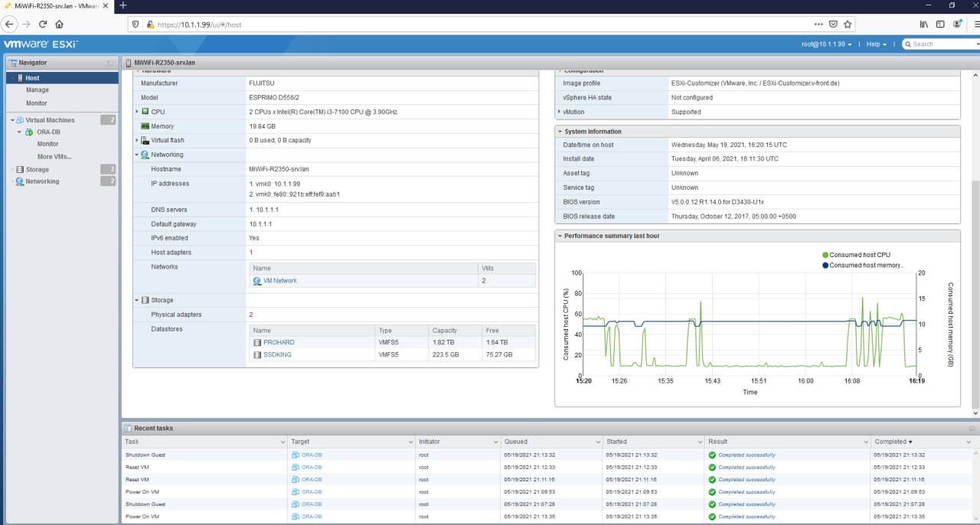
Task: Expand the CPU hardware row
Action: (x=137, y=112)
